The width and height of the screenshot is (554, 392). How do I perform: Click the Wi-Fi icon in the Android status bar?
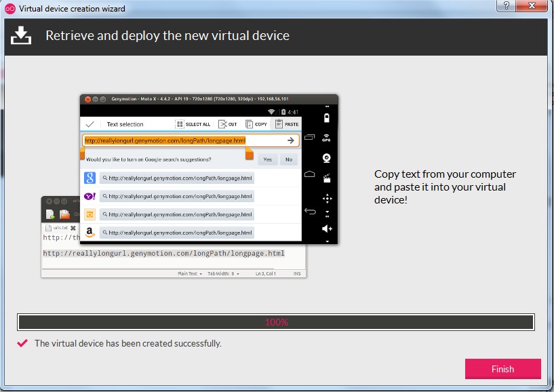[271, 112]
